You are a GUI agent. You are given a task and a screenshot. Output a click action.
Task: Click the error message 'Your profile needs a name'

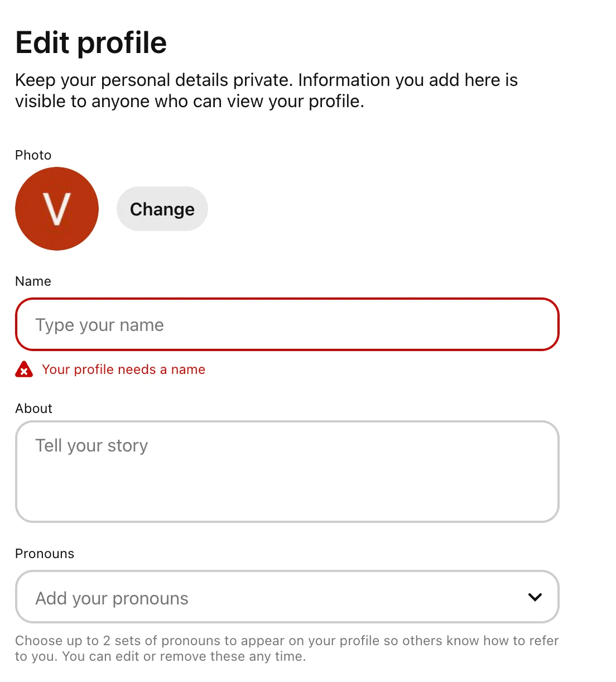click(123, 369)
